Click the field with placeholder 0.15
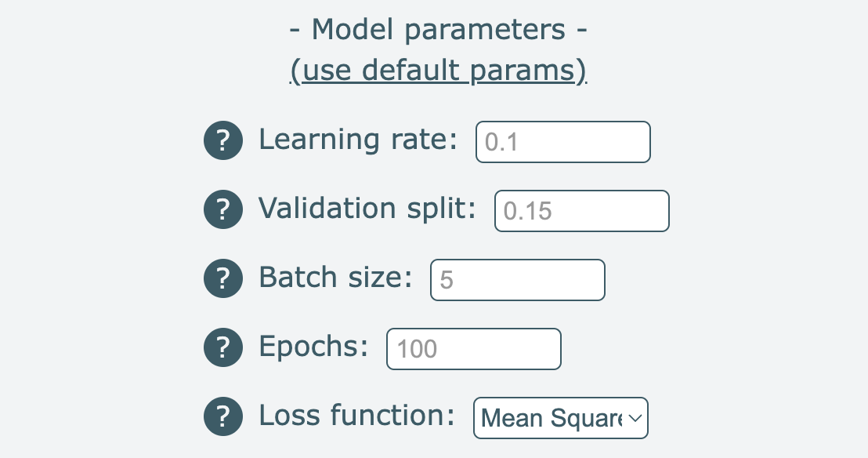868x458 pixels. (x=582, y=211)
